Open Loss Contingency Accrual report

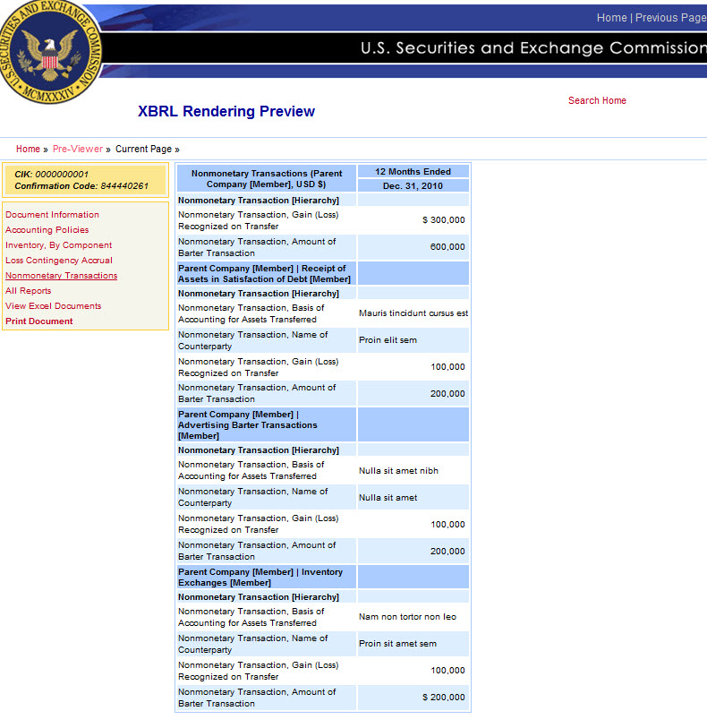click(59, 261)
